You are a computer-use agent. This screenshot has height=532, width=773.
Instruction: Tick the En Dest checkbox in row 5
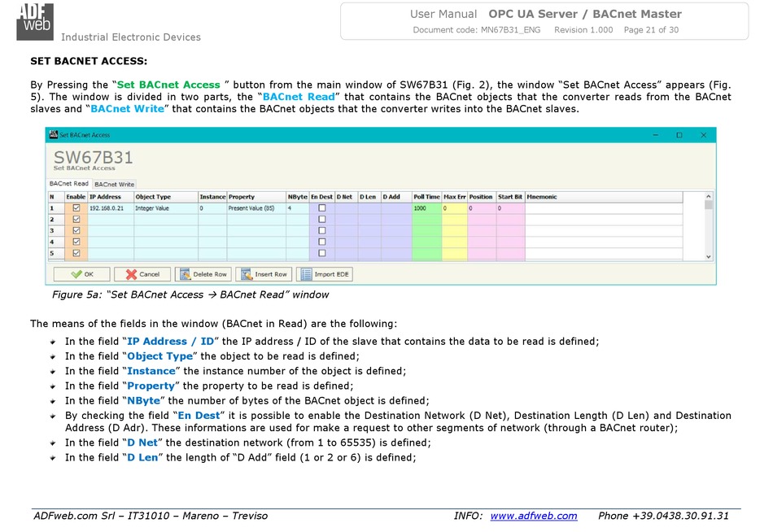(x=322, y=253)
